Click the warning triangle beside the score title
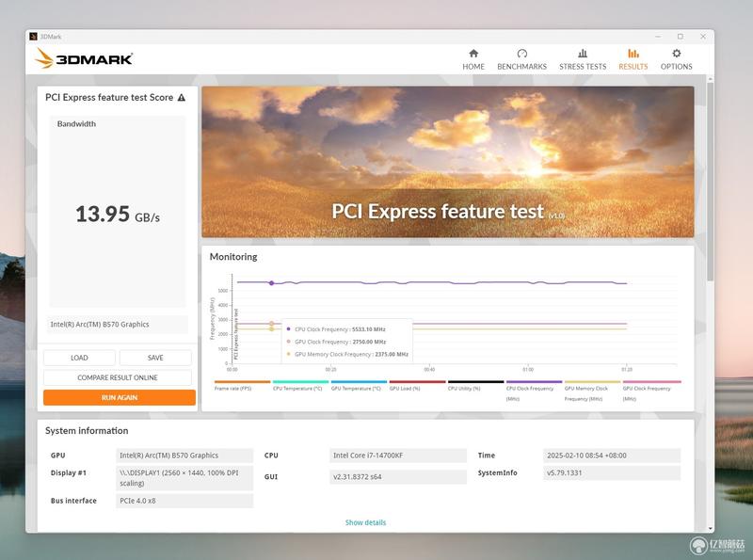Screen dimensions: 753x560 (x=182, y=98)
